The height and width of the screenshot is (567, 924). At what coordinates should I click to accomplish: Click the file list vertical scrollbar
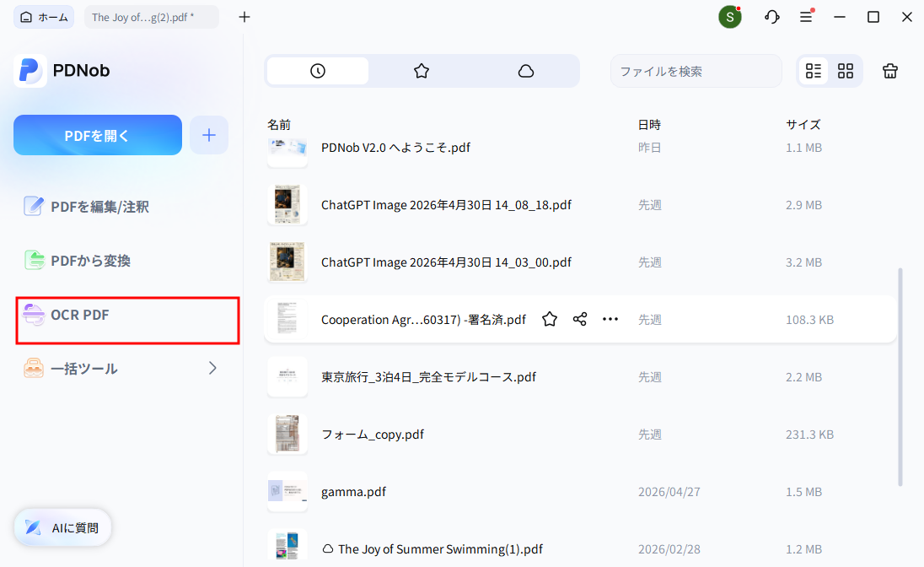click(900, 377)
